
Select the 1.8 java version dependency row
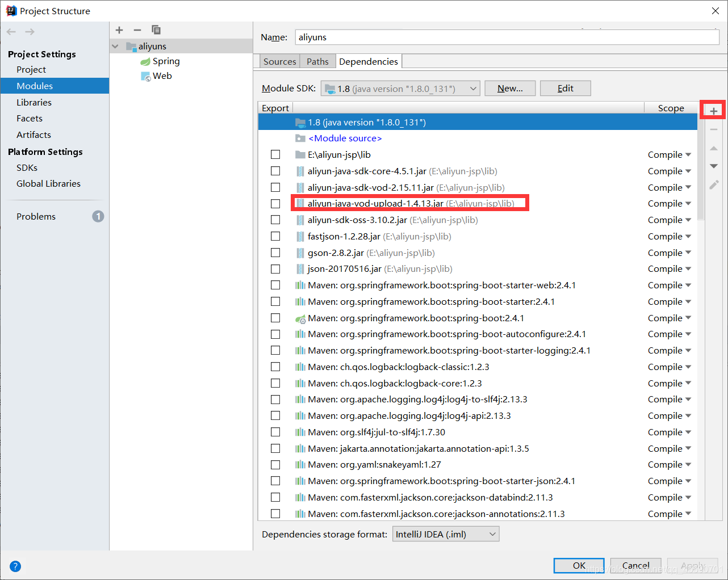coord(478,122)
